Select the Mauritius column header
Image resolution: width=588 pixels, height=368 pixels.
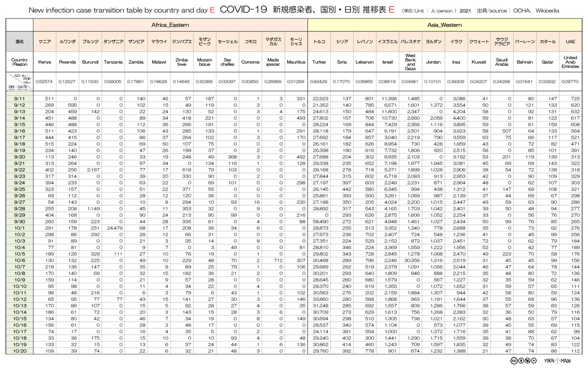tap(295, 62)
